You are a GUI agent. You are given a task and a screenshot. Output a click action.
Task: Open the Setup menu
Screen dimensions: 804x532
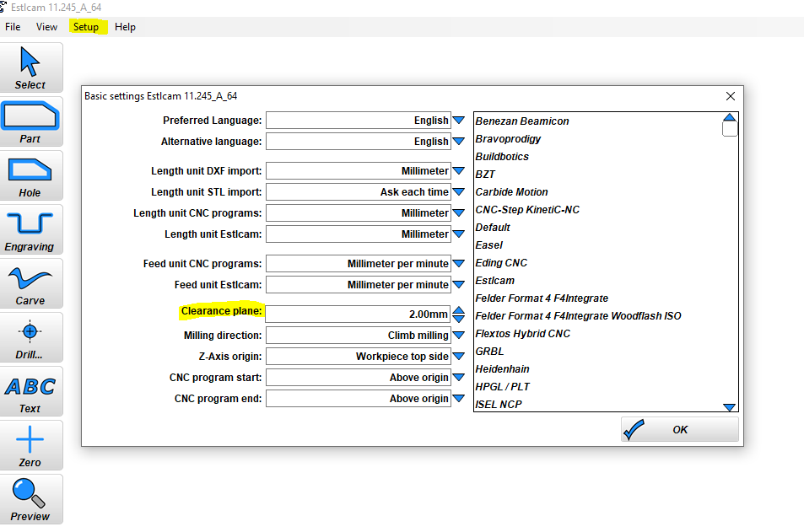click(x=86, y=27)
